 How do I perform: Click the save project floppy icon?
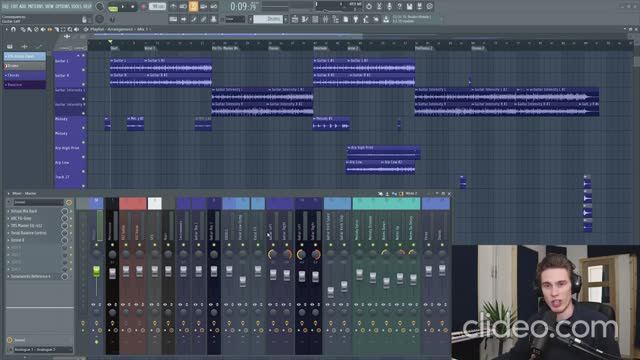point(409,7)
